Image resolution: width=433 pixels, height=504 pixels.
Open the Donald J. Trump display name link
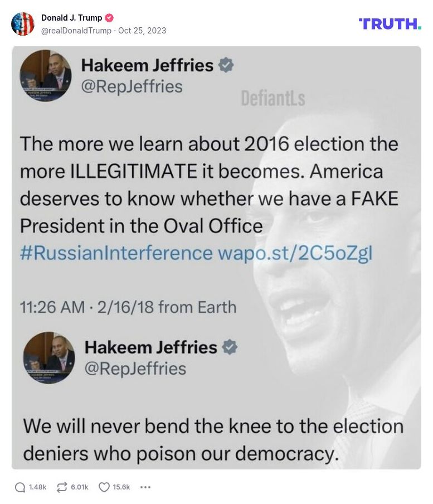[x=71, y=18]
